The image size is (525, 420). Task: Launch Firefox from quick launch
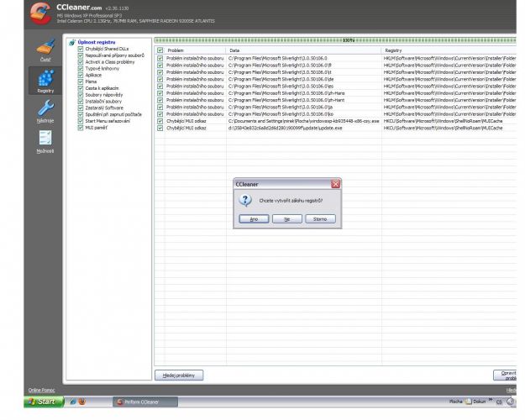pos(81,402)
